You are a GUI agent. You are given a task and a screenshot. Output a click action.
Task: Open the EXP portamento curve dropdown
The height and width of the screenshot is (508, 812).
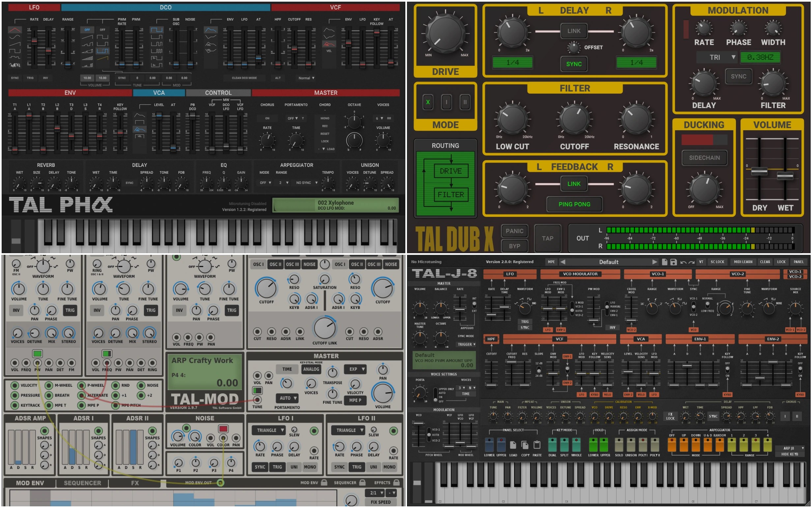coord(355,369)
